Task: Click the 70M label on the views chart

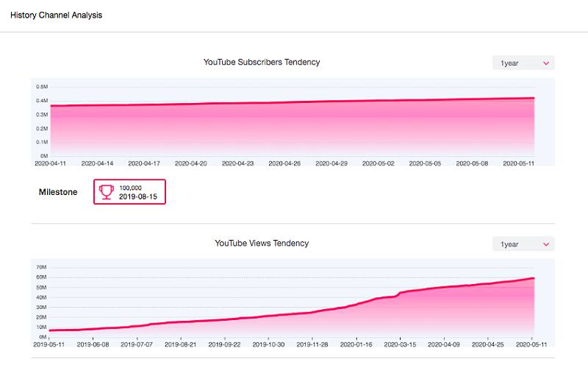Action: [x=41, y=267]
